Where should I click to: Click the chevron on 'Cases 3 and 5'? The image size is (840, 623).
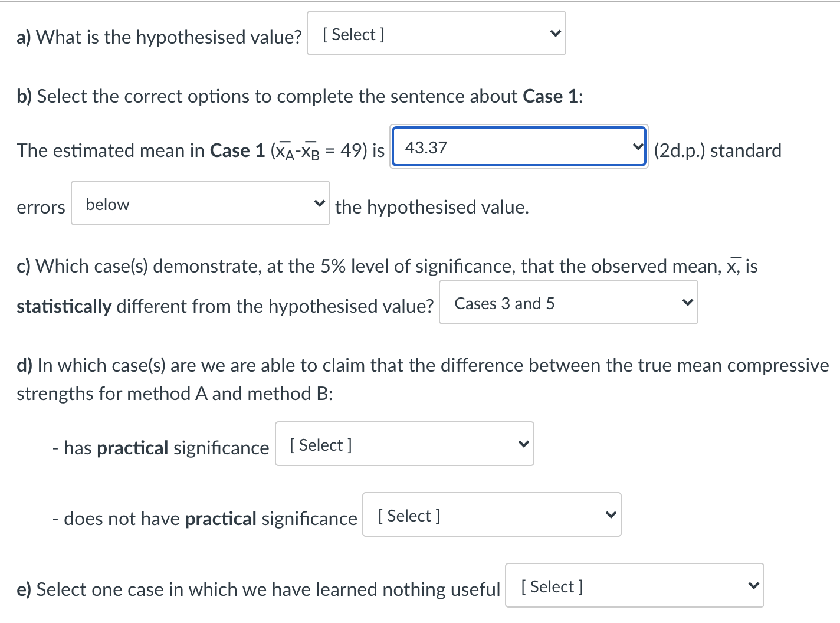tap(687, 303)
